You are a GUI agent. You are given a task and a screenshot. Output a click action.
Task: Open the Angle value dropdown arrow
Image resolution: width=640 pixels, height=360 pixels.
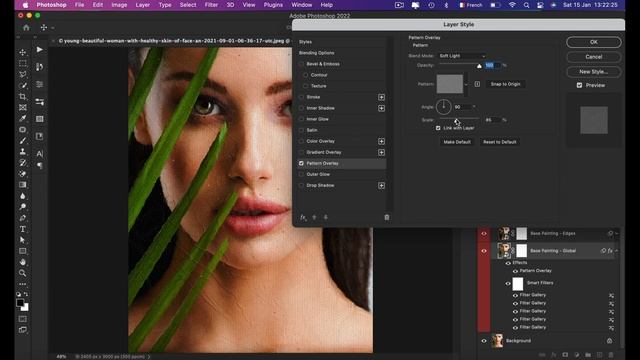[474, 107]
